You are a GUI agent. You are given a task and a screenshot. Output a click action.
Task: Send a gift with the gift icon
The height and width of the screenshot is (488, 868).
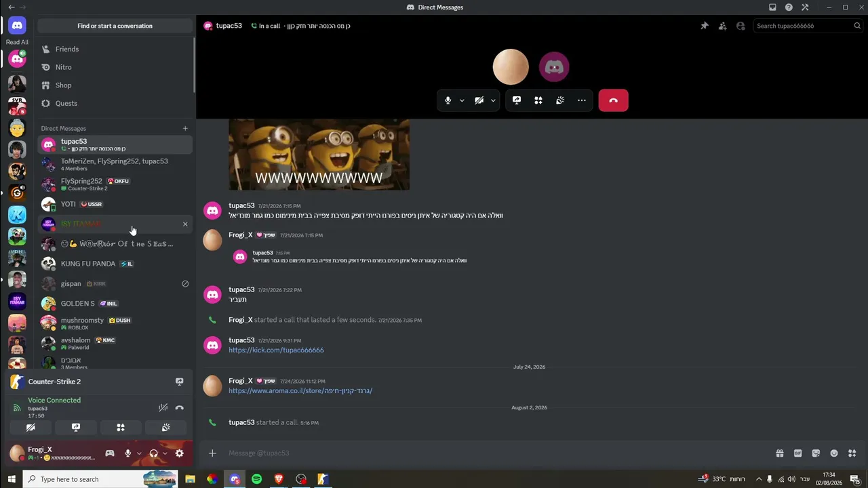[780, 453]
